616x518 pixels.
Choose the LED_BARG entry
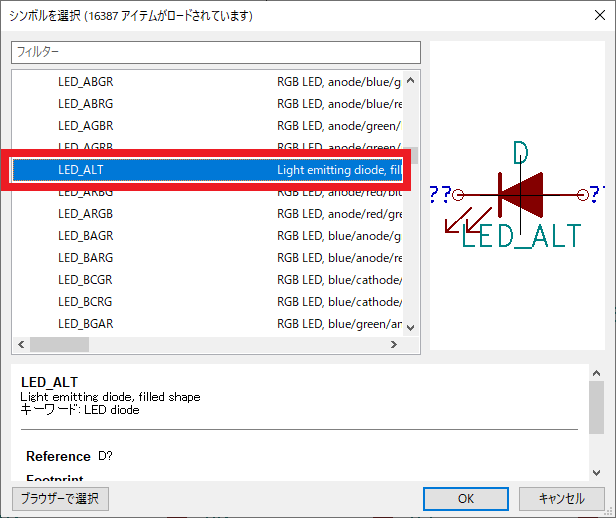click(85, 258)
